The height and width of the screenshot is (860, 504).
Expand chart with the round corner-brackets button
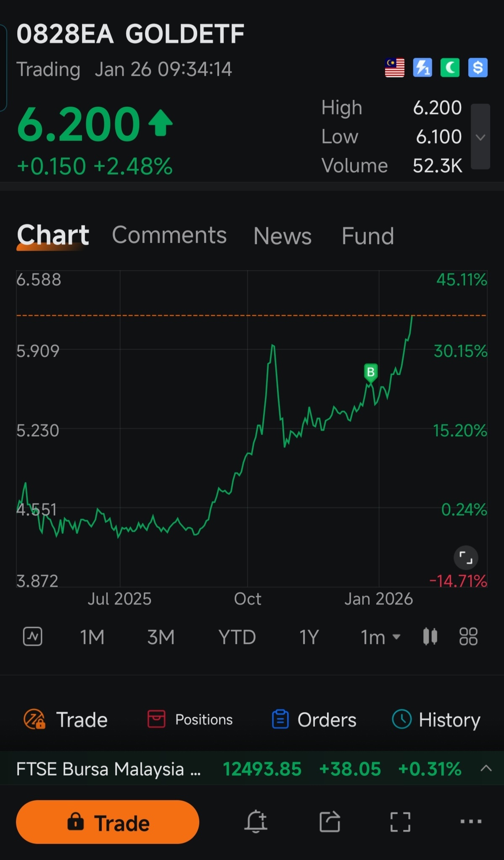pyautogui.click(x=466, y=558)
